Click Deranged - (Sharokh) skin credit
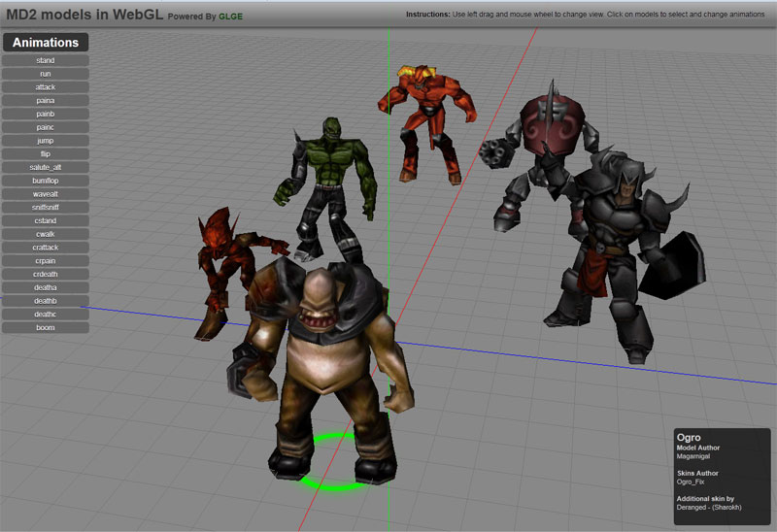Viewport: 777px width, 532px height. [709, 507]
